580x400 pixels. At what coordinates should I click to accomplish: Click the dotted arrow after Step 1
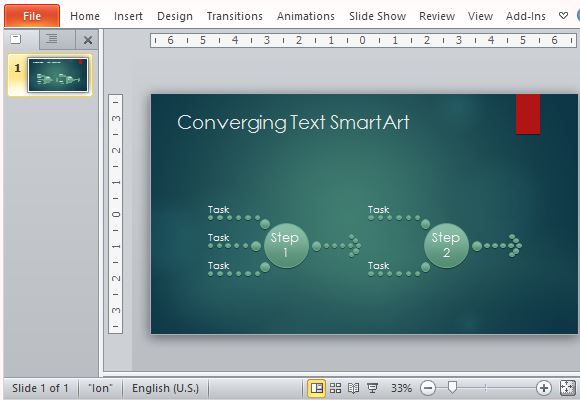337,246
